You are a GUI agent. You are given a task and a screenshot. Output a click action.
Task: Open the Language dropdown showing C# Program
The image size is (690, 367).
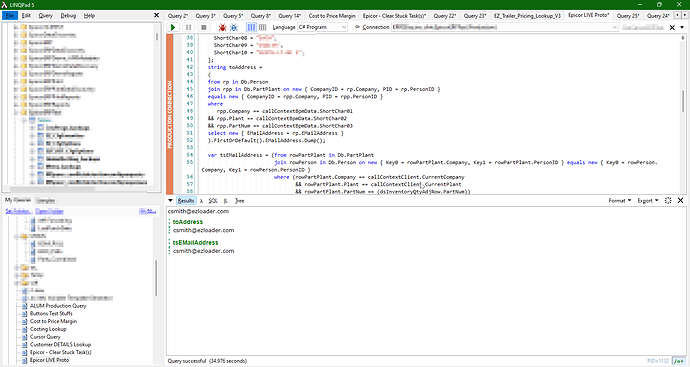(323, 27)
